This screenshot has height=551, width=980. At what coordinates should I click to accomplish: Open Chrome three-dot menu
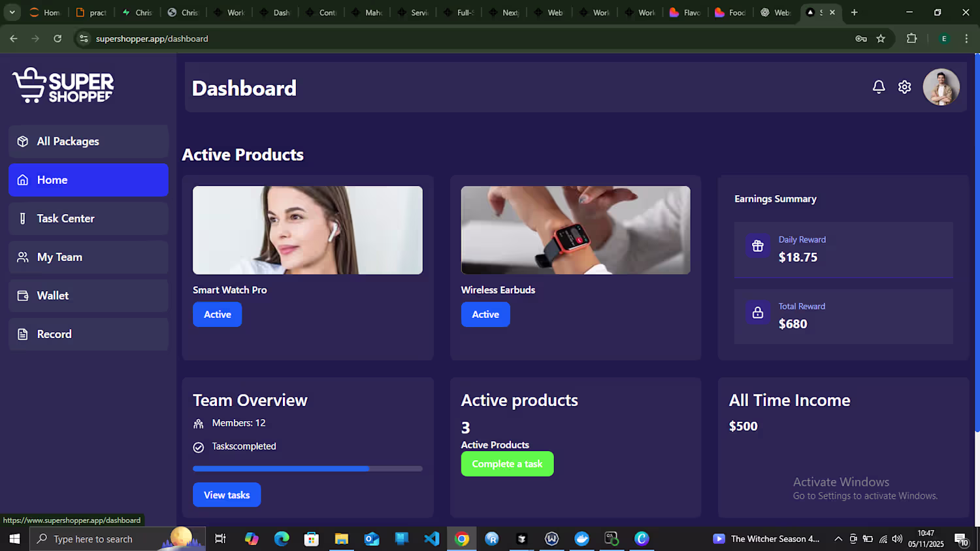966,39
